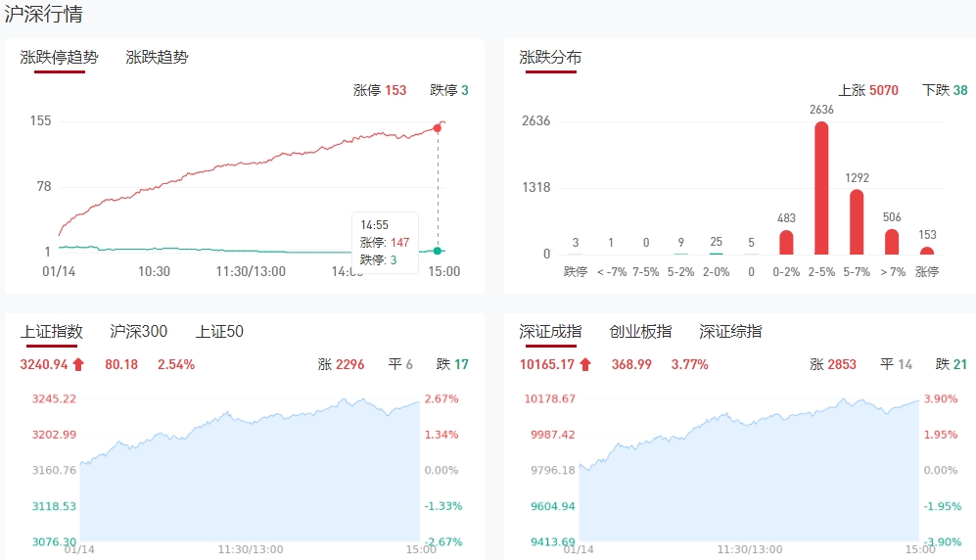
Task: Click the 平 6 count under 上证指数
Action: pyautogui.click(x=400, y=364)
